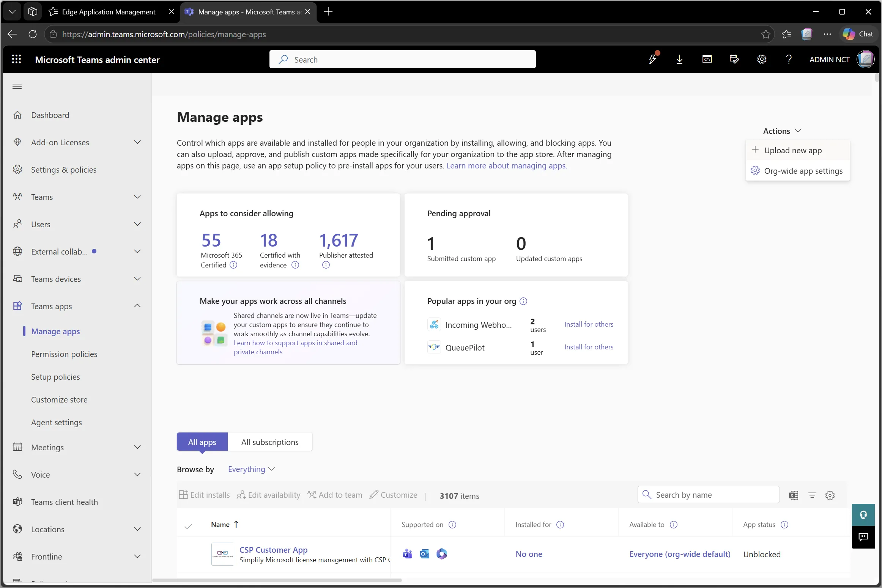The image size is (882, 588).
Task: Open the feedback pencil icon in header
Action: (734, 59)
